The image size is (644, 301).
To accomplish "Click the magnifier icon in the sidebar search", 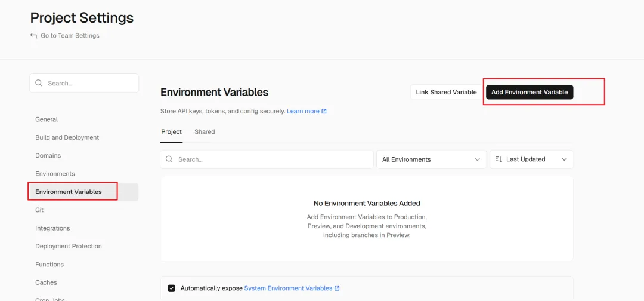I will click(39, 84).
